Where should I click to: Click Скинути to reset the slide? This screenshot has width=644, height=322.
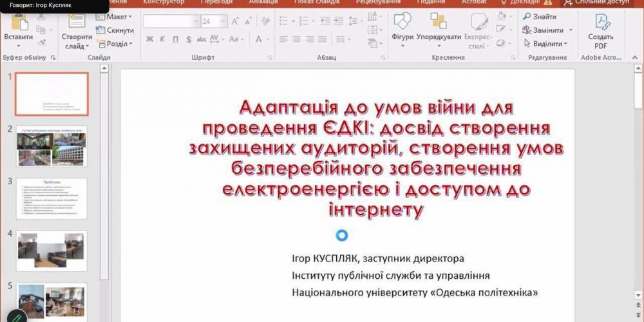click(x=115, y=30)
